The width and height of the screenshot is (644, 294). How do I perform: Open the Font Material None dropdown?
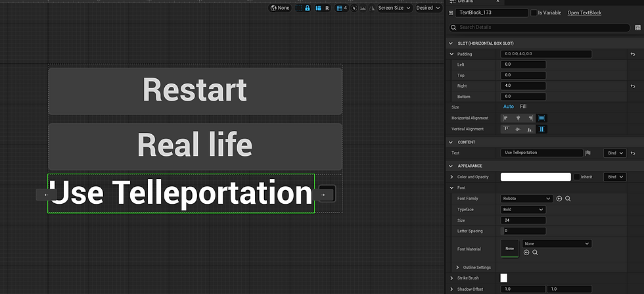click(557, 244)
